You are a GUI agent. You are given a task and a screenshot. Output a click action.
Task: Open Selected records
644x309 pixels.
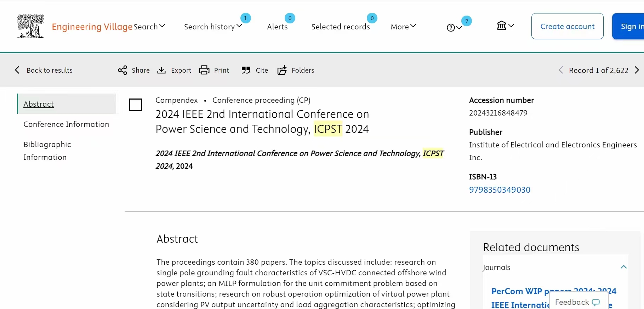pyautogui.click(x=341, y=27)
